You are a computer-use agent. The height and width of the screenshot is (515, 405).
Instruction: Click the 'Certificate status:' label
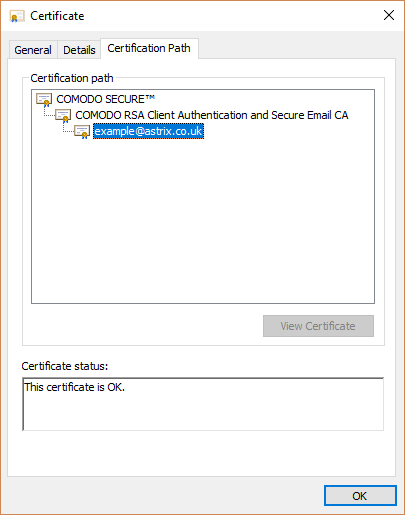[x=65, y=366]
